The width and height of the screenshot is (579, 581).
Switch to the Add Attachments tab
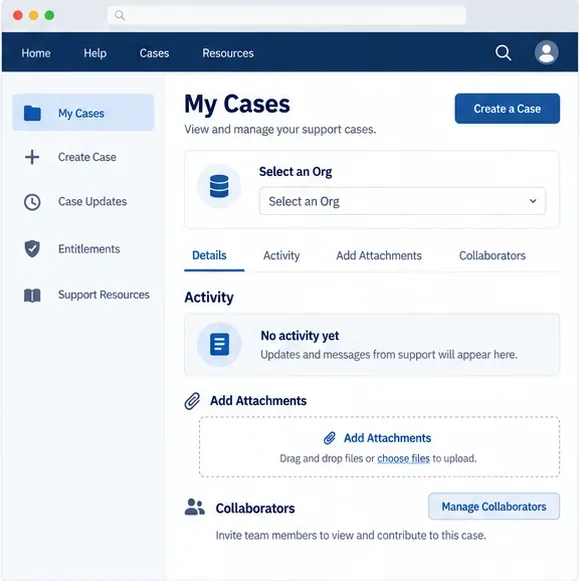point(379,255)
